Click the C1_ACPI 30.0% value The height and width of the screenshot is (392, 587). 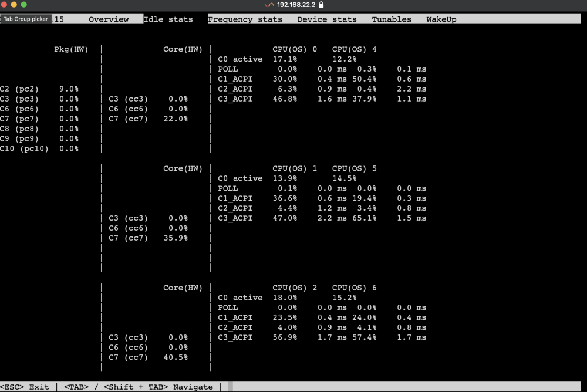285,79
